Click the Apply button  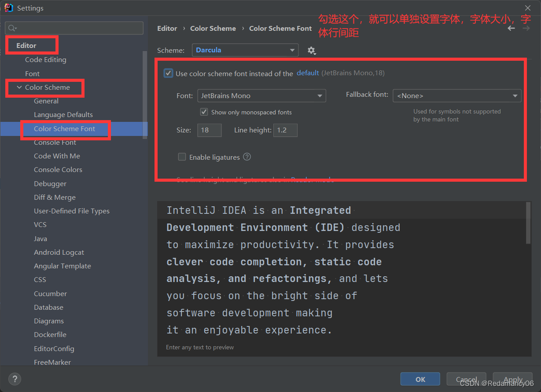(513, 379)
